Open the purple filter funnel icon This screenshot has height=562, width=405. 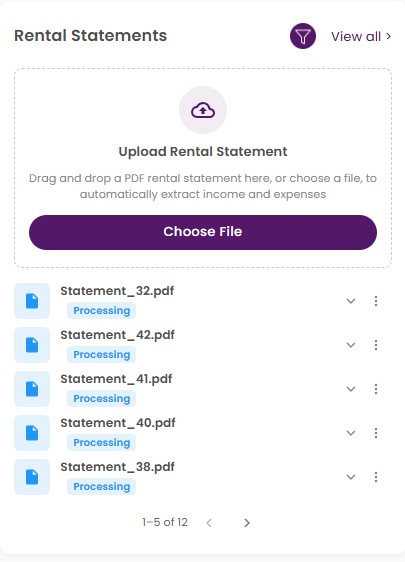point(303,36)
